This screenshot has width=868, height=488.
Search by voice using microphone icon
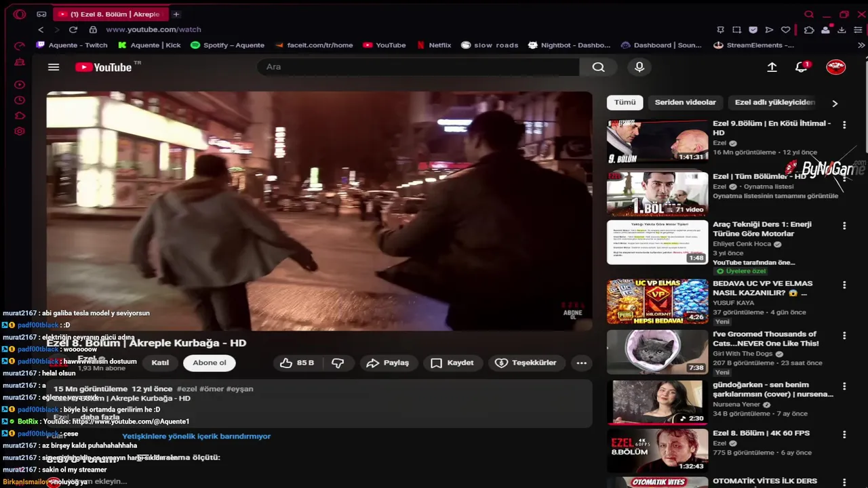click(639, 67)
